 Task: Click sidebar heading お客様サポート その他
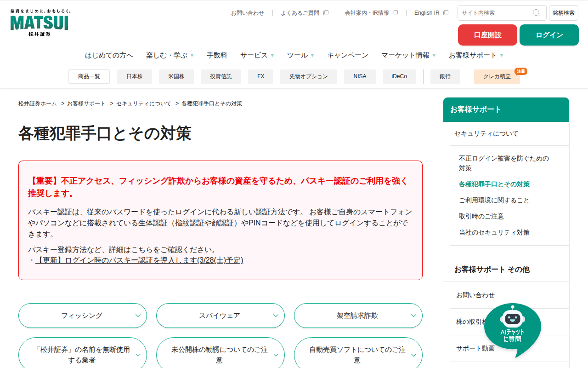pyautogui.click(x=492, y=270)
